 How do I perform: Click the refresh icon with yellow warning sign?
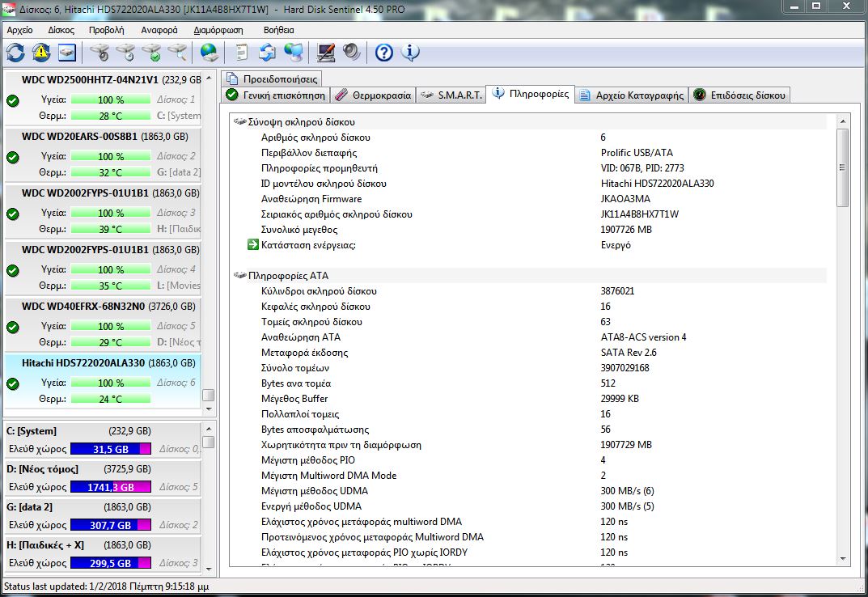click(40, 53)
